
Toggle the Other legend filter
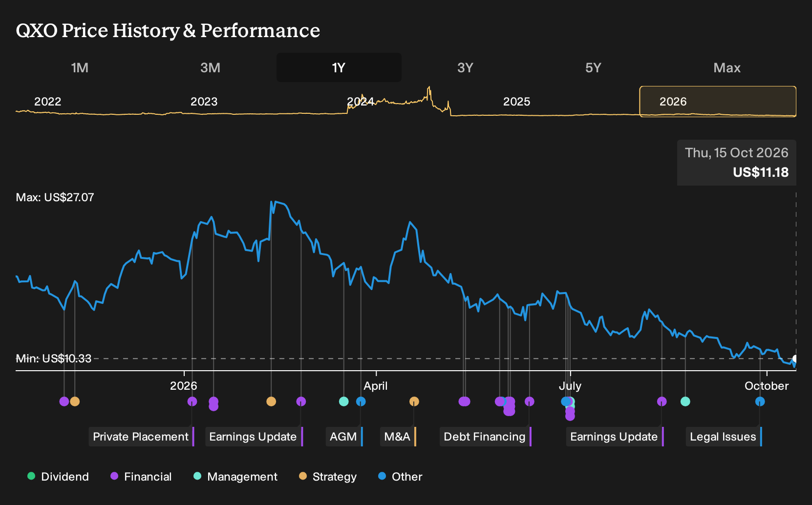(x=400, y=477)
